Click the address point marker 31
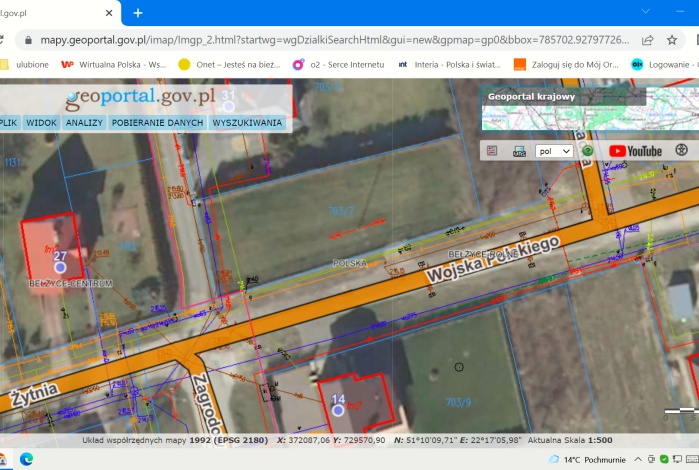 [x=229, y=106]
